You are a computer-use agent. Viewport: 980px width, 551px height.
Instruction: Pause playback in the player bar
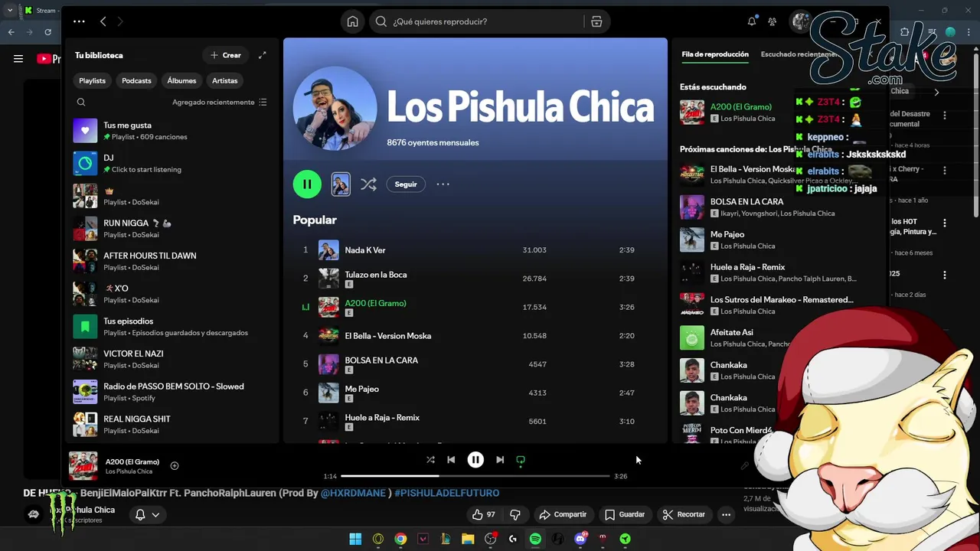(475, 459)
